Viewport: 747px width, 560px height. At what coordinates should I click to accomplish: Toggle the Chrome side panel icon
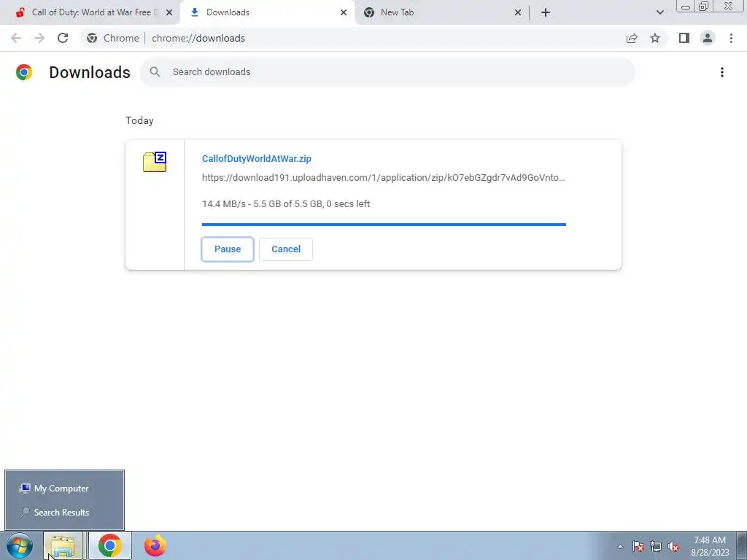click(x=684, y=38)
